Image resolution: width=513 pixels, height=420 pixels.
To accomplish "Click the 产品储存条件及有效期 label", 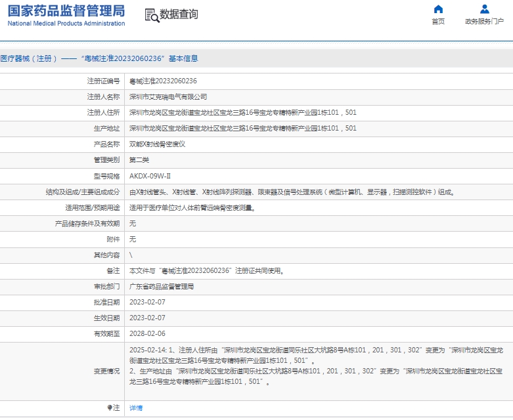I will pos(87,224).
